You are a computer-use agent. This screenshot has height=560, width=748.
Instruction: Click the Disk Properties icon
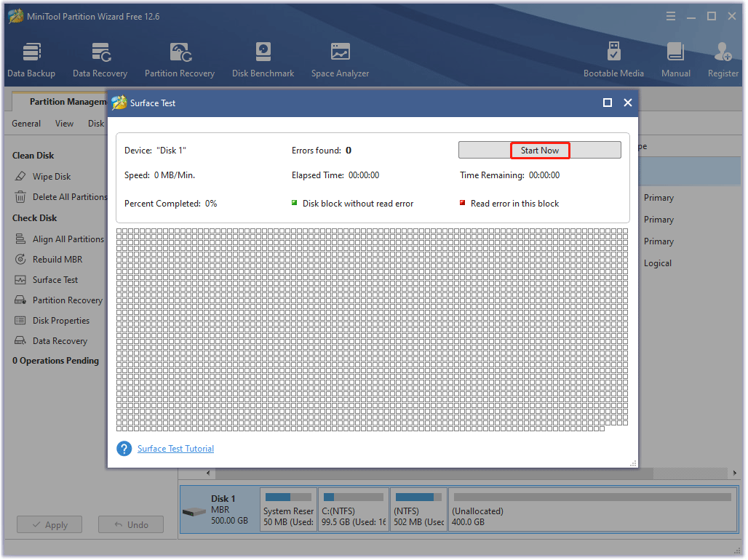[x=20, y=321]
